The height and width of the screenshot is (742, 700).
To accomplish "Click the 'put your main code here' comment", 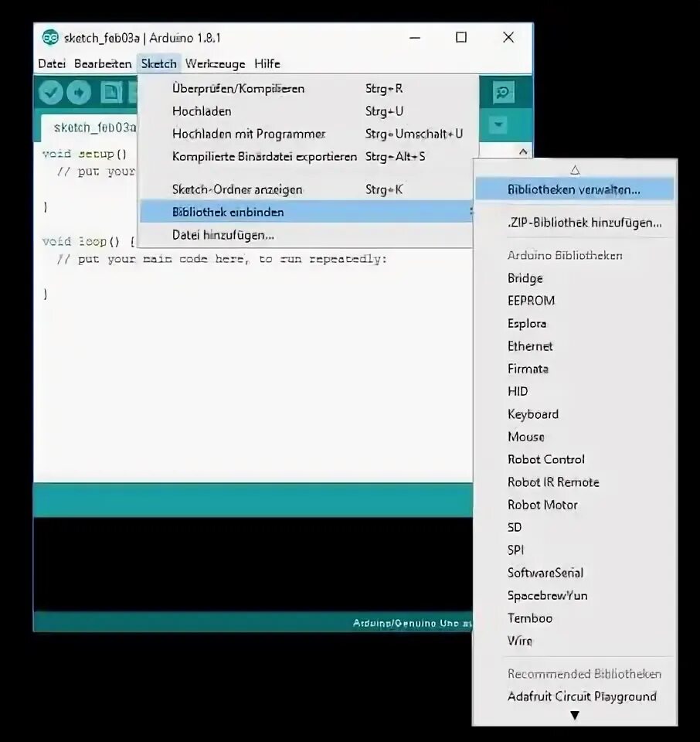I will tap(221, 259).
